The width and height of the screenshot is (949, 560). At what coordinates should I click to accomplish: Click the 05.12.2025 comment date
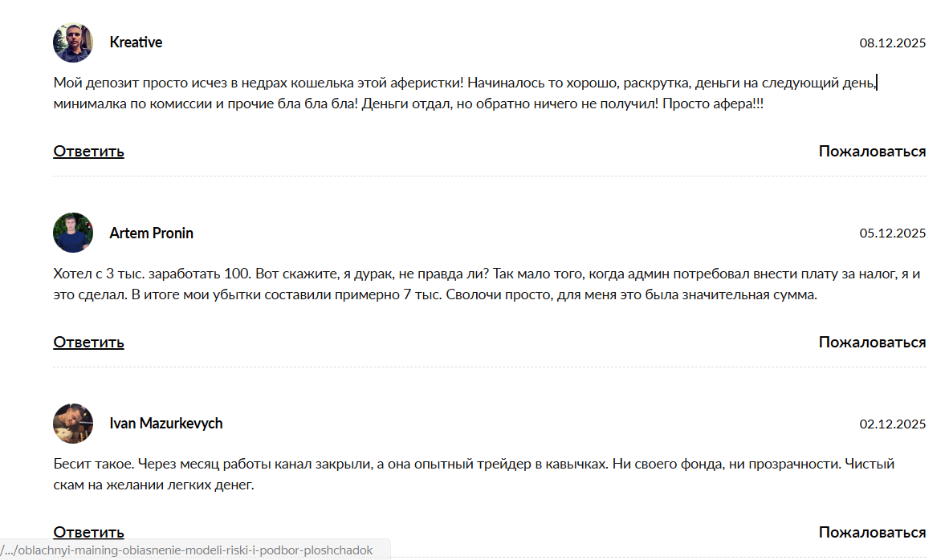point(892,233)
